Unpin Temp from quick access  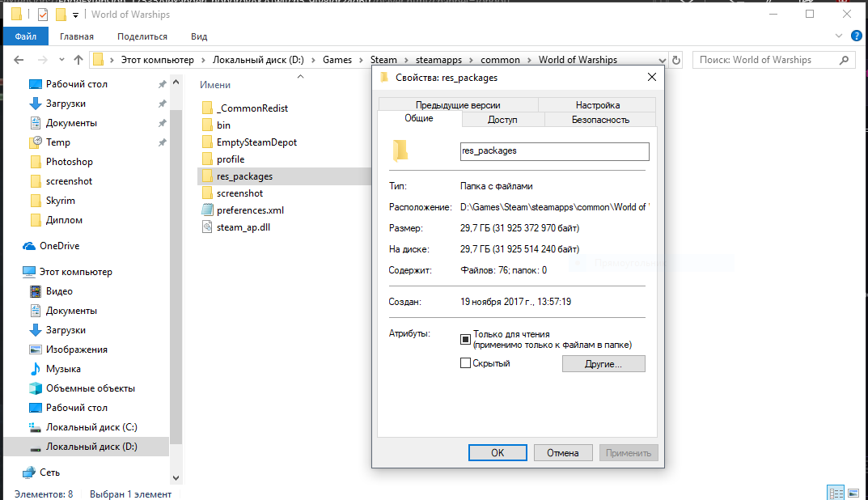pos(163,142)
